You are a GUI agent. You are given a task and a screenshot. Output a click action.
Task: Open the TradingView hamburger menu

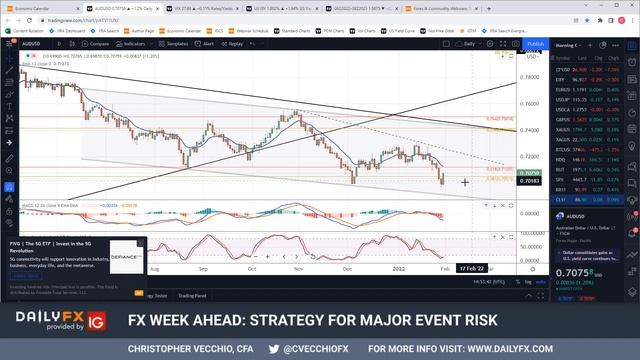coord(9,43)
